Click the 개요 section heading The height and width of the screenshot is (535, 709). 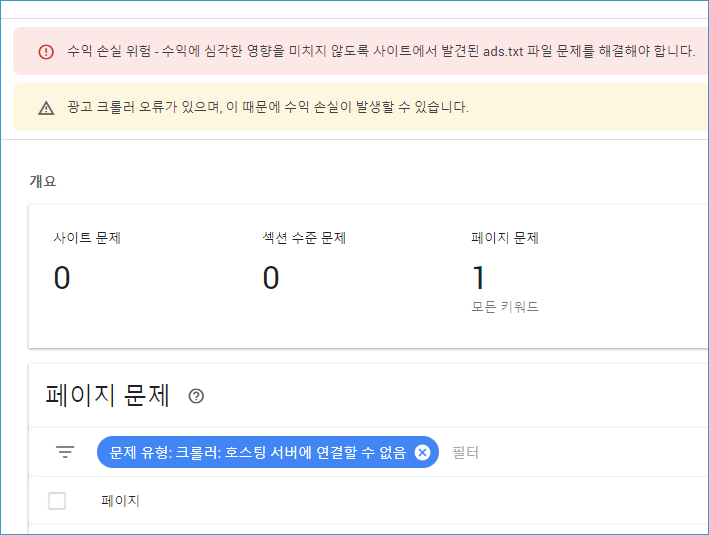pos(43,181)
